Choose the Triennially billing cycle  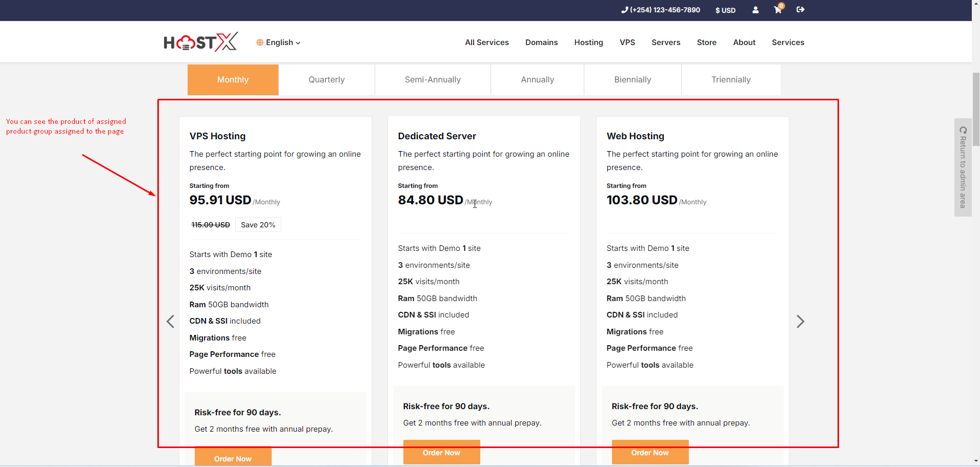tap(730, 80)
